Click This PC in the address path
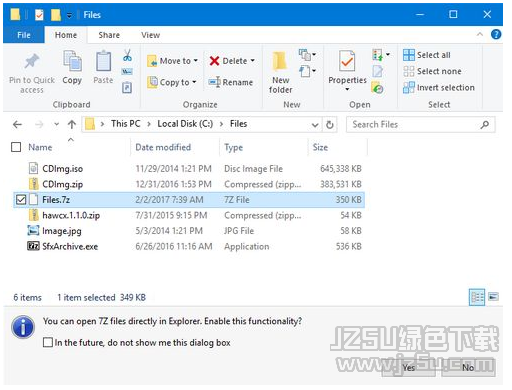This screenshot has height=390, width=512. (126, 124)
